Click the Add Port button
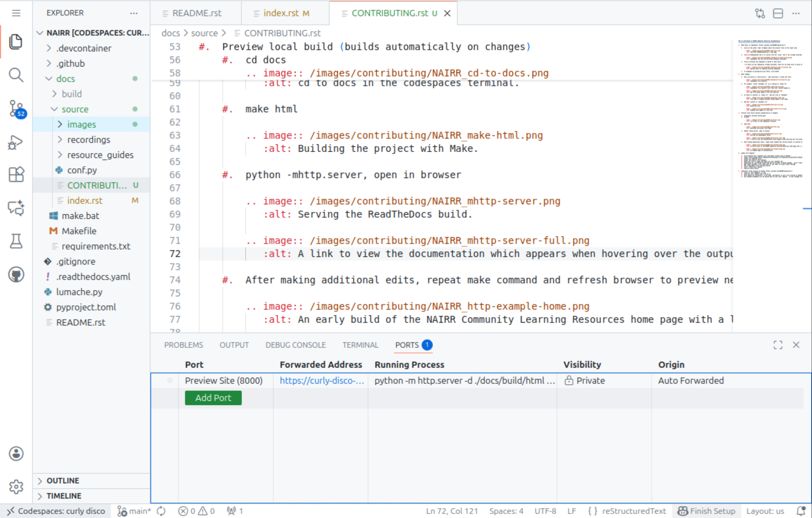Viewport: 812px width, 518px height. [x=213, y=398]
